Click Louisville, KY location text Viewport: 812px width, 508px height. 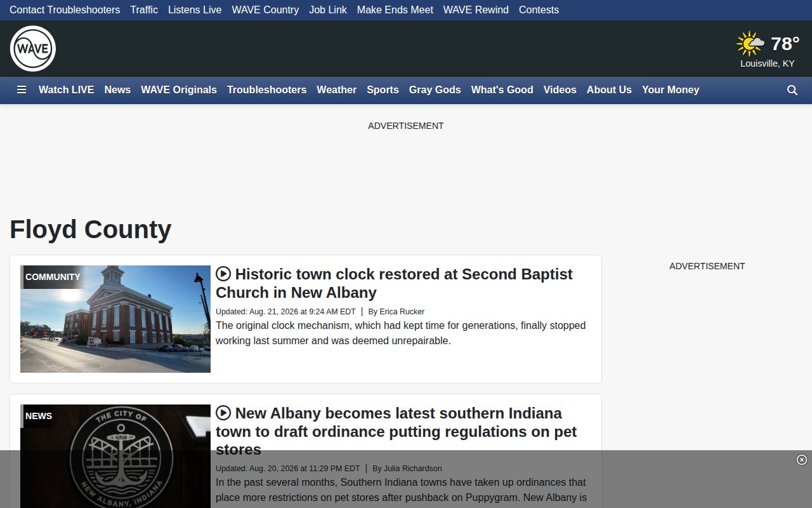(x=768, y=63)
